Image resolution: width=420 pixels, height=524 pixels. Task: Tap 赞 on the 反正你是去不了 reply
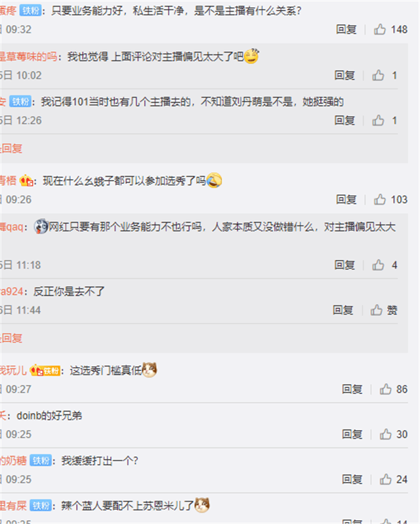[384, 310]
